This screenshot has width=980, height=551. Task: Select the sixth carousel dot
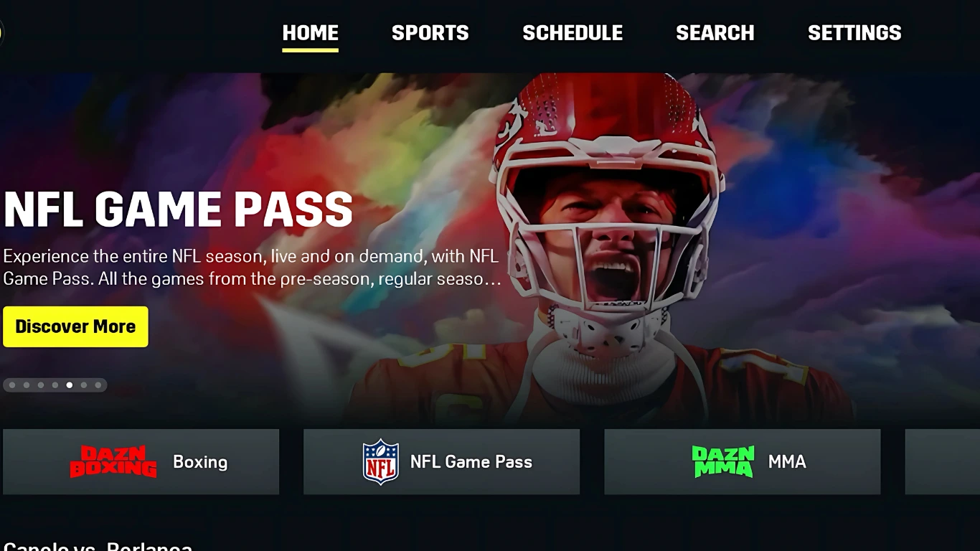[84, 385]
